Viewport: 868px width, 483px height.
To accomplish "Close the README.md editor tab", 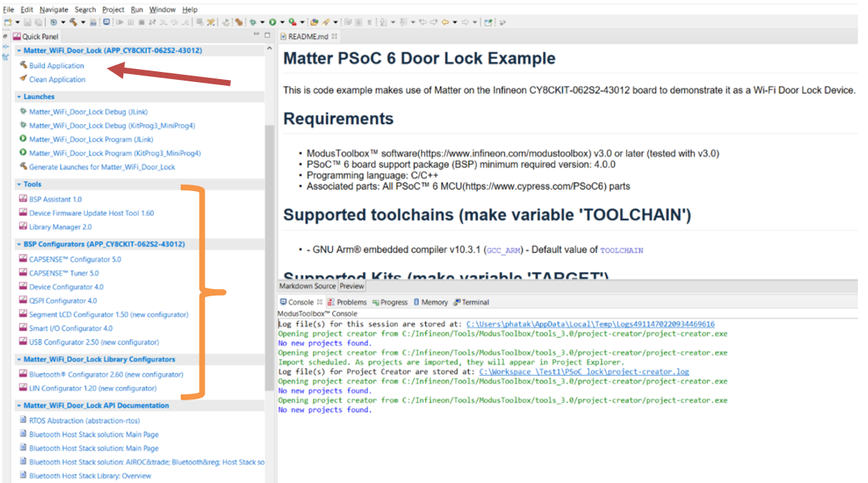I will pyautogui.click(x=335, y=36).
